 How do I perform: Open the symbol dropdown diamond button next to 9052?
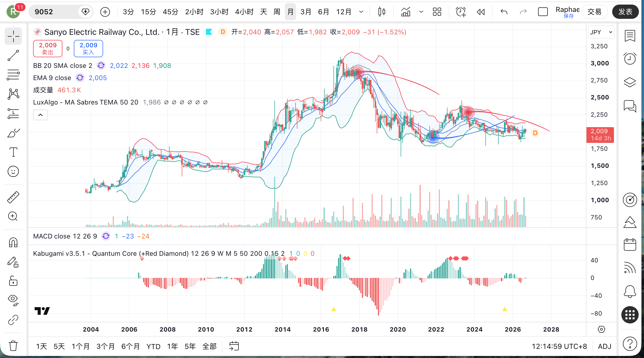coord(86,12)
